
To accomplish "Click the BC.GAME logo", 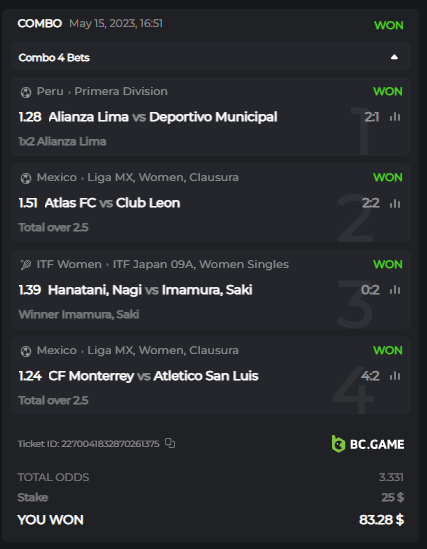I will coord(368,444).
